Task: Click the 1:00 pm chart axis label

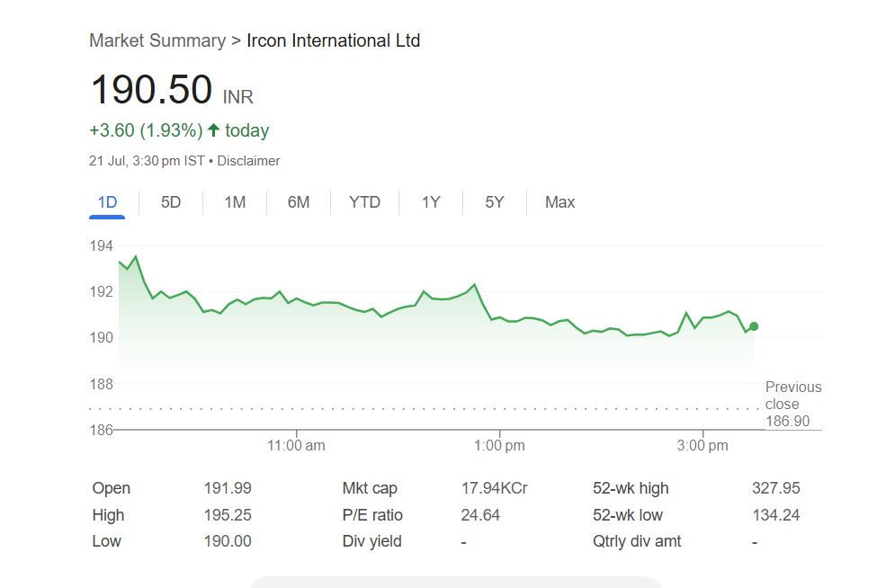Action: (499, 445)
